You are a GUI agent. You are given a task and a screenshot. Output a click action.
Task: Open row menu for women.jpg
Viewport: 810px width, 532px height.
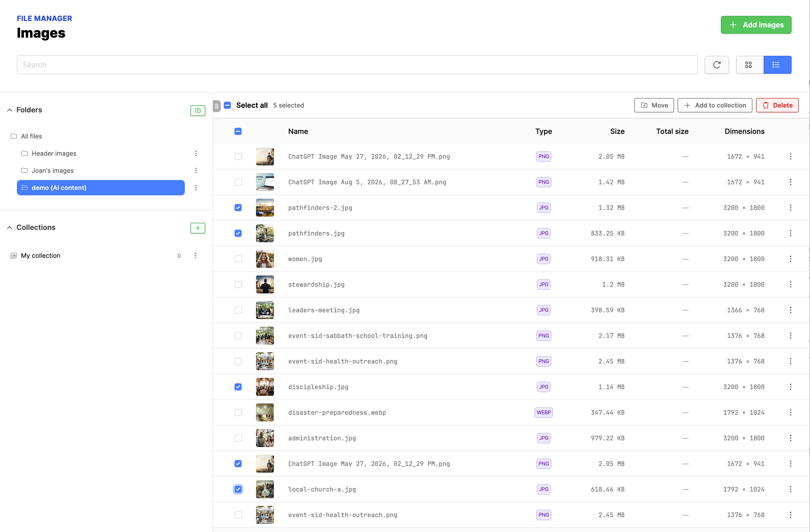click(x=790, y=259)
